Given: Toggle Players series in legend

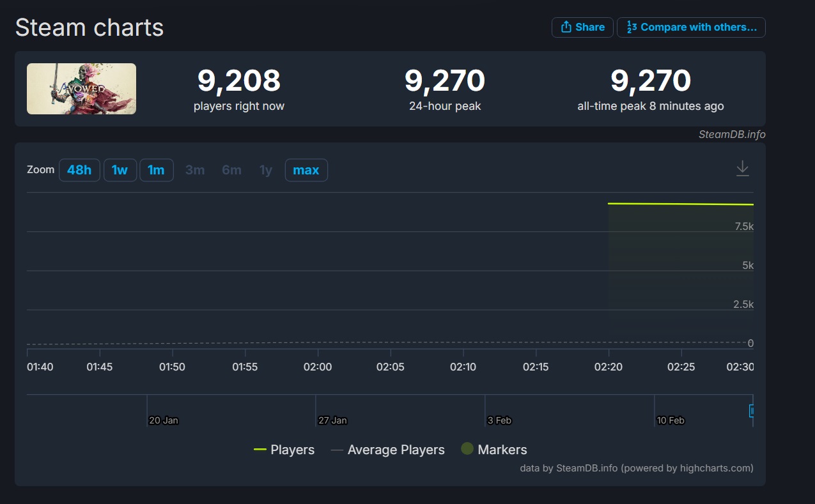Looking at the screenshot, I should [284, 450].
